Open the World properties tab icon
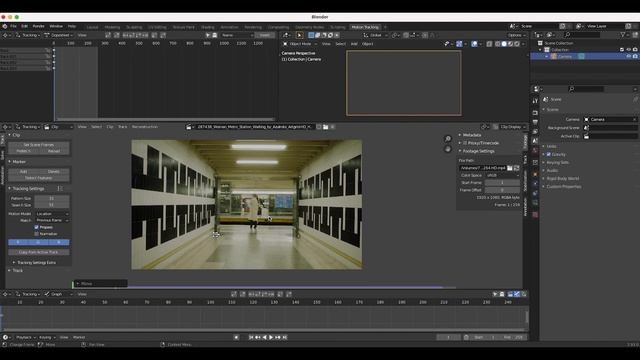The width and height of the screenshot is (640, 360). pyautogui.click(x=535, y=150)
